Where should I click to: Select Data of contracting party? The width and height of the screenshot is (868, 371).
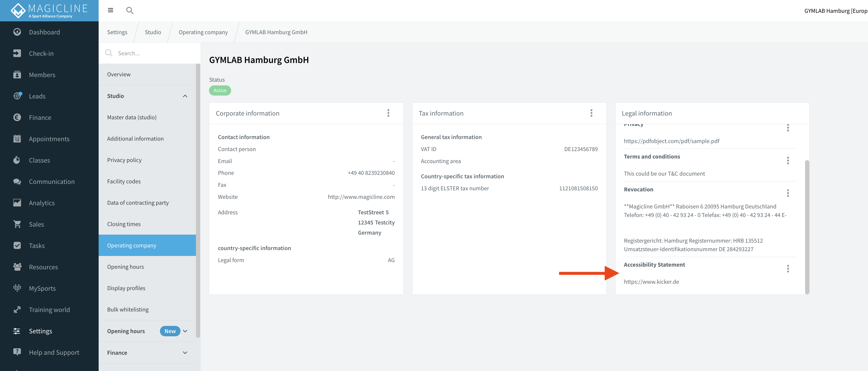(147, 203)
